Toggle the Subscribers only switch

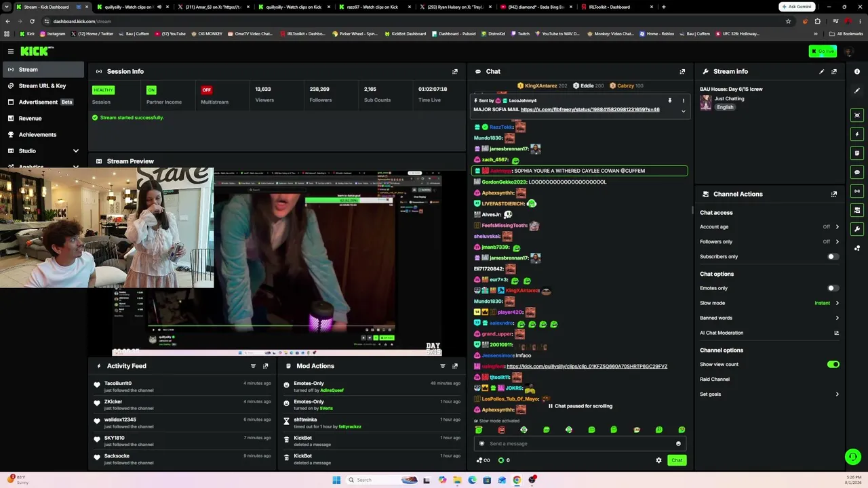point(833,257)
